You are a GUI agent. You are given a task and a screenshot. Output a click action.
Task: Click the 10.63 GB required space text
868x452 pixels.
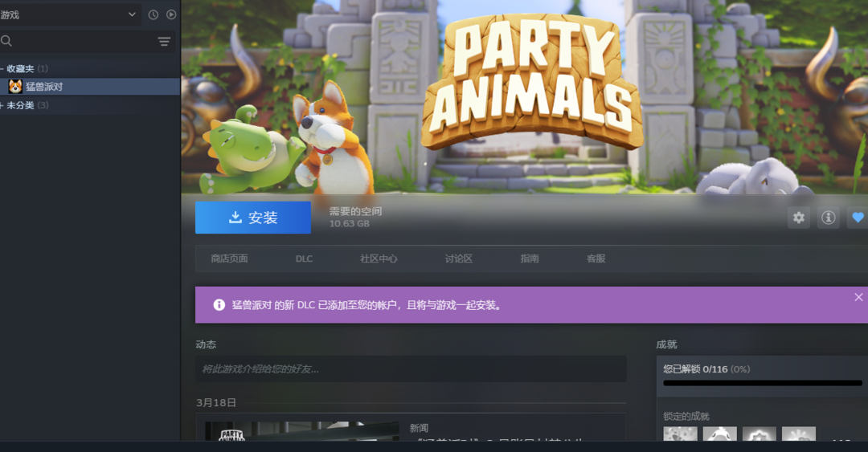[350, 223]
